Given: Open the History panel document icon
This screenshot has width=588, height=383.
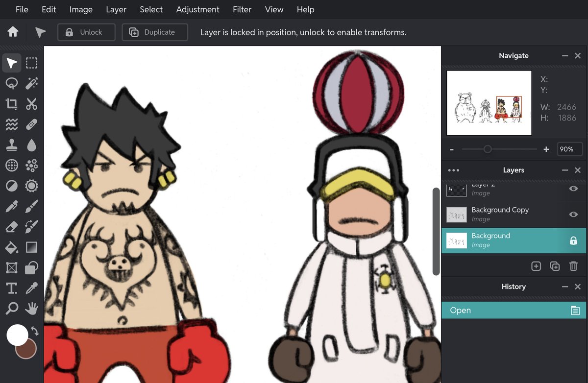Looking at the screenshot, I should (x=575, y=311).
